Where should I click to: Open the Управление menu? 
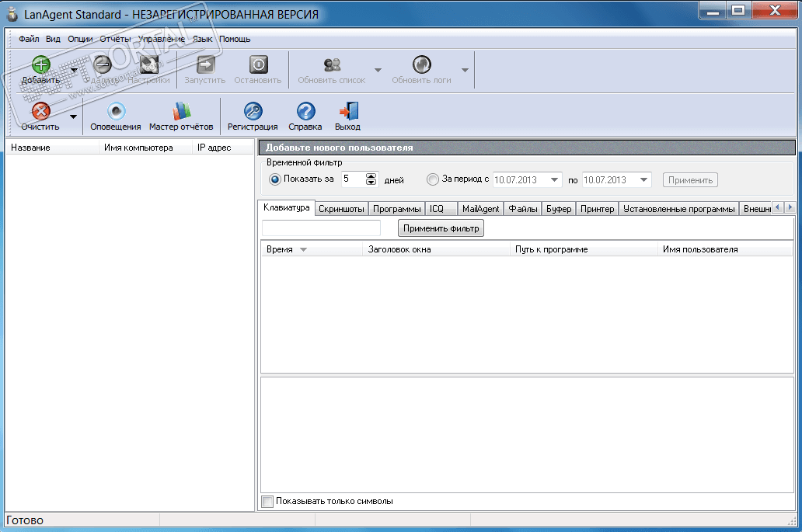[161, 39]
